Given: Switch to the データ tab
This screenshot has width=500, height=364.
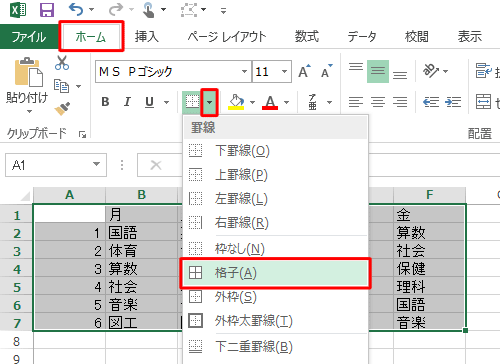Looking at the screenshot, I should (x=362, y=36).
